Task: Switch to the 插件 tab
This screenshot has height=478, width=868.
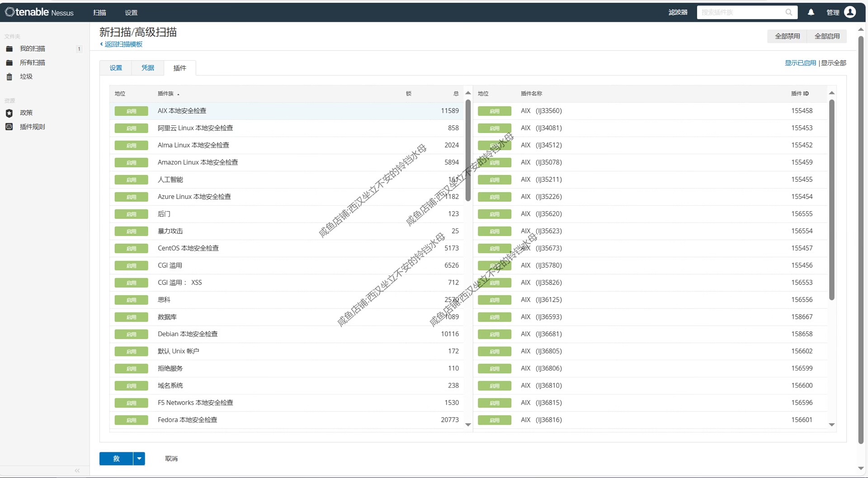Action: tap(180, 68)
